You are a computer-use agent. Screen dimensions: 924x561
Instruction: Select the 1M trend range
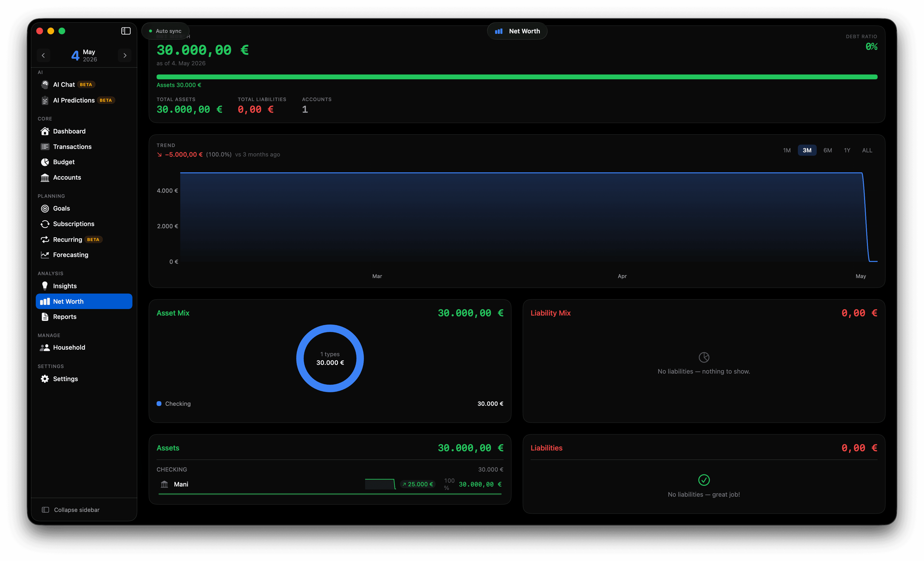[787, 150]
